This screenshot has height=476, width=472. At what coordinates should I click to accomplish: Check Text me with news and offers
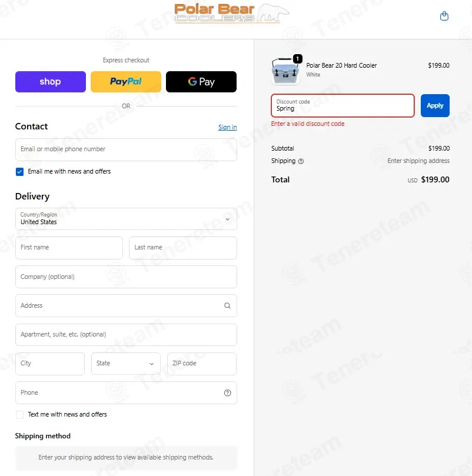(20, 415)
